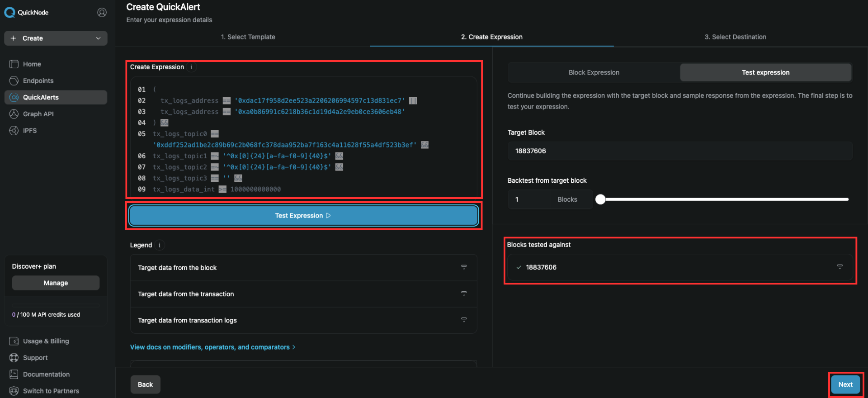
Task: Click the play icon in Test Expression
Action: pos(328,216)
